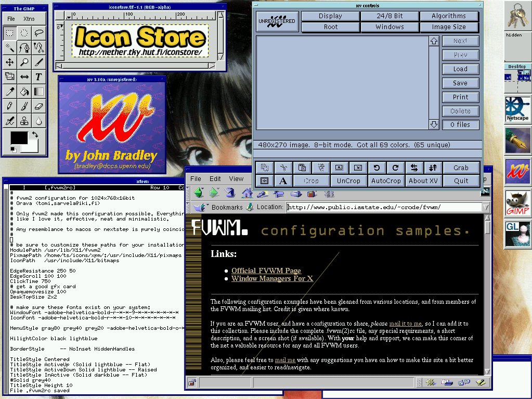Follow the 'Official FVWM Page' link

point(266,271)
